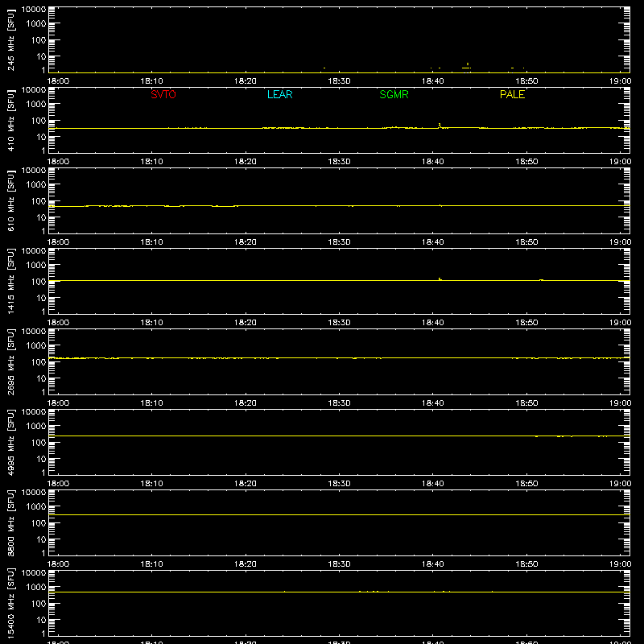Click 18:10 time label under the 610 MHz panel

tap(151, 242)
